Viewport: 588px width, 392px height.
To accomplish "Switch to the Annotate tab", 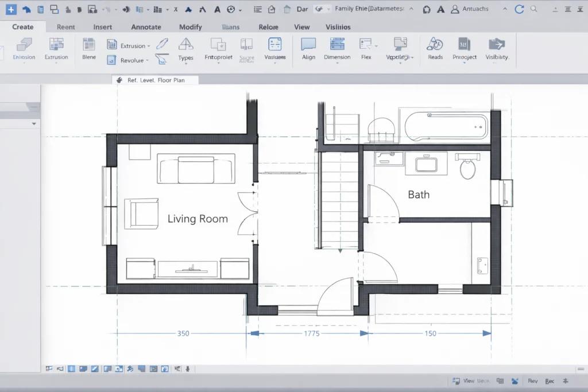I will click(x=146, y=27).
